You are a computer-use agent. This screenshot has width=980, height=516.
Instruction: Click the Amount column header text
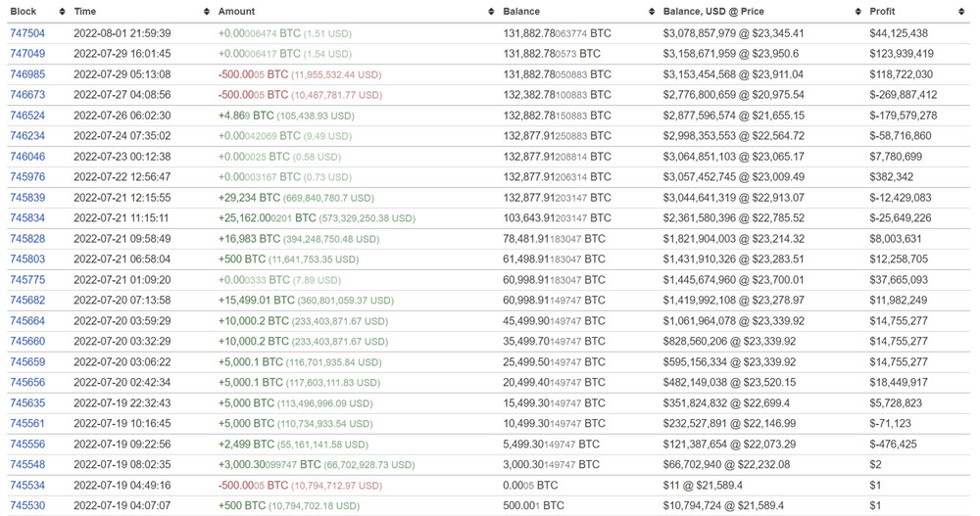(x=236, y=12)
